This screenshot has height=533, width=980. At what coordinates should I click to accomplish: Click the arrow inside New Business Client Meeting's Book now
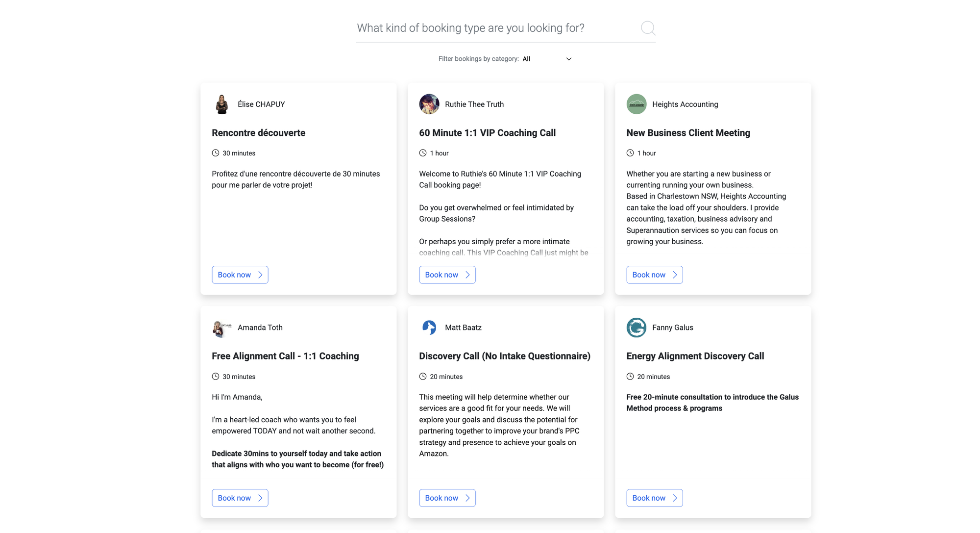coord(675,275)
